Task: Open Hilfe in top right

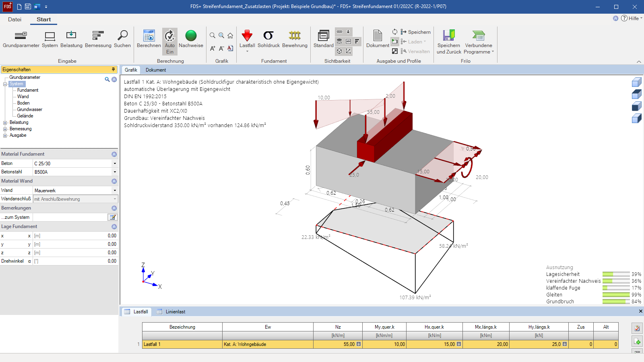Action: pyautogui.click(x=631, y=18)
